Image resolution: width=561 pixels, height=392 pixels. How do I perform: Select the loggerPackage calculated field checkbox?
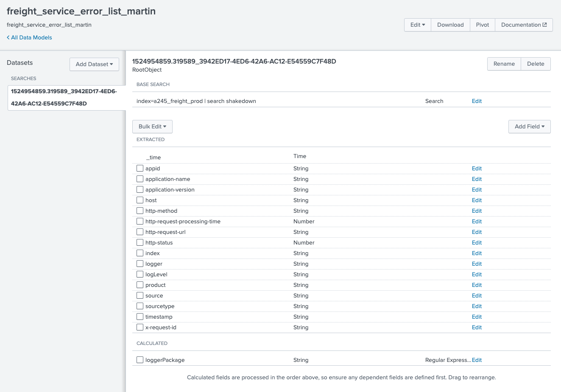pyautogui.click(x=140, y=360)
